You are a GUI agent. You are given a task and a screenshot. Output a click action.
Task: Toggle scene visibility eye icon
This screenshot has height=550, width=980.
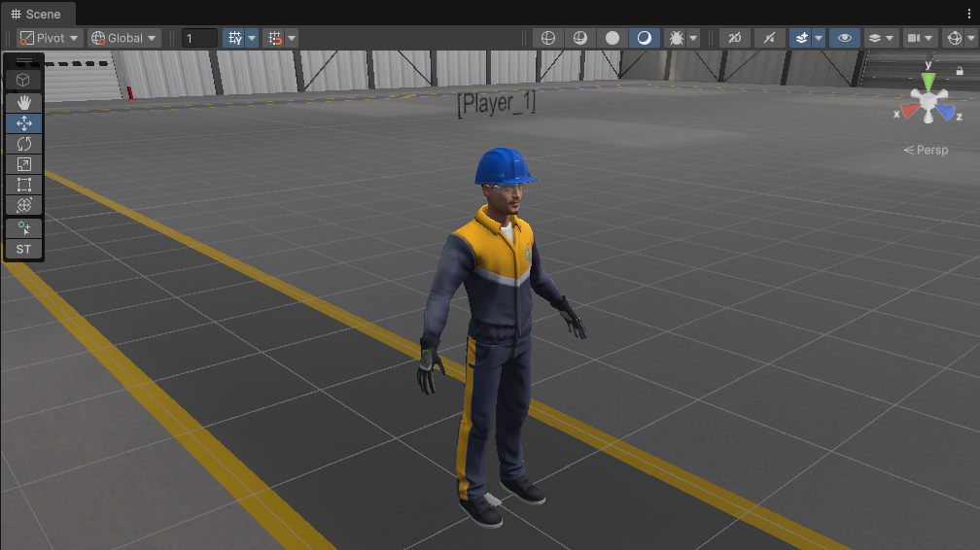click(844, 38)
